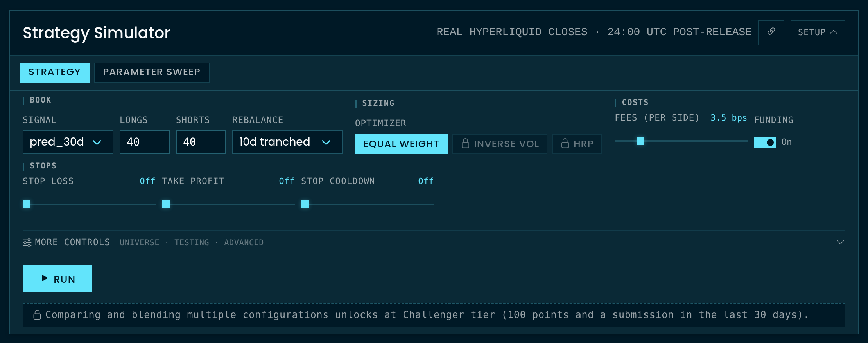Run the strategy simulation
The height and width of the screenshot is (343, 868).
coord(57,279)
